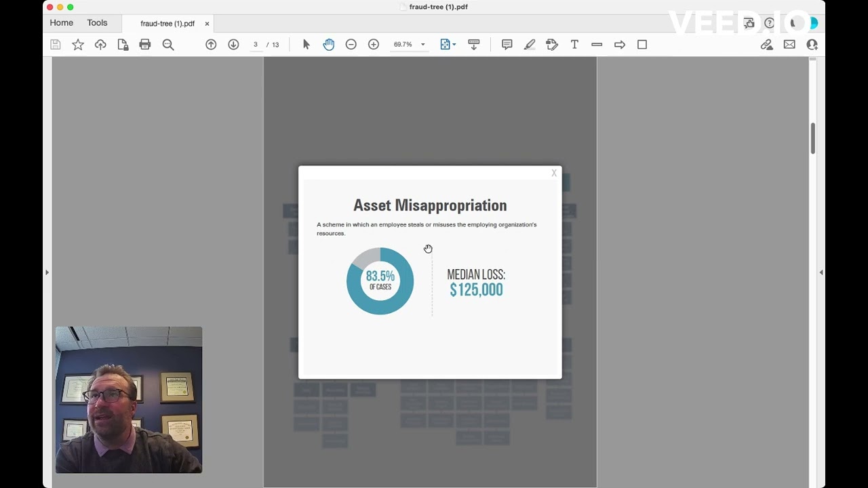Open the Help question mark icon
Image resolution: width=868 pixels, height=488 pixels.
pos(770,23)
